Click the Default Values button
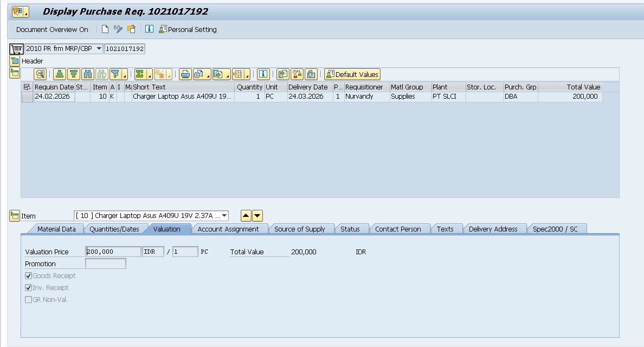This screenshot has width=644, height=347. (352, 74)
